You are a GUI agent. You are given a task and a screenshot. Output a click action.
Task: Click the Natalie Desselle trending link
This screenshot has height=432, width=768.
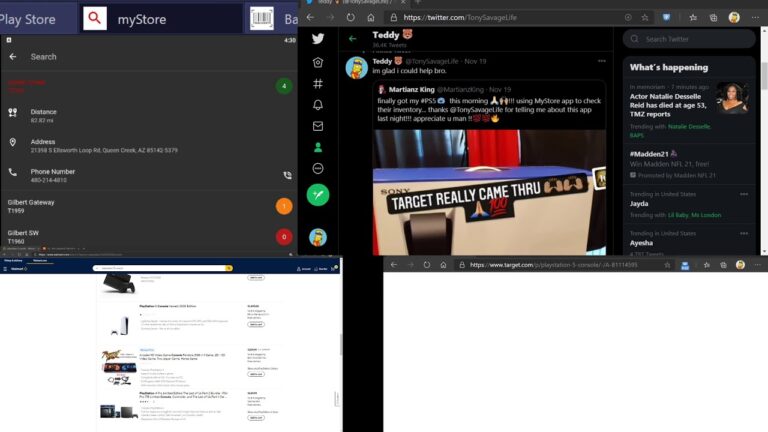click(x=689, y=126)
